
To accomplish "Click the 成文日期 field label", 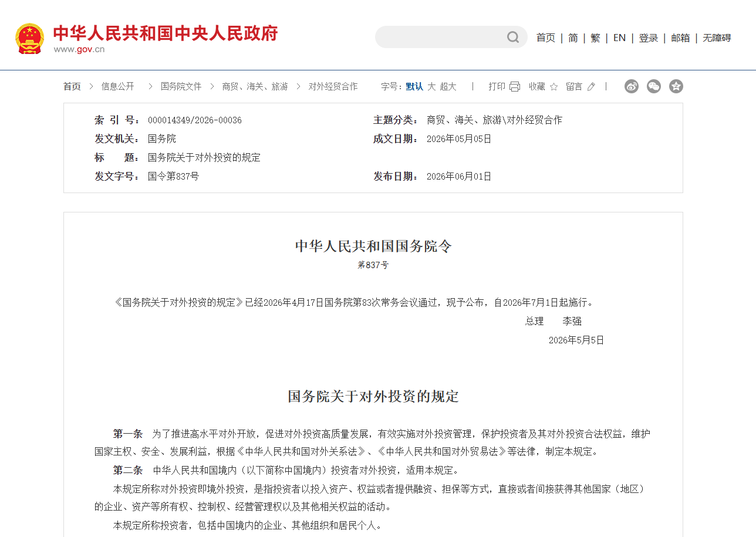I will [x=396, y=139].
